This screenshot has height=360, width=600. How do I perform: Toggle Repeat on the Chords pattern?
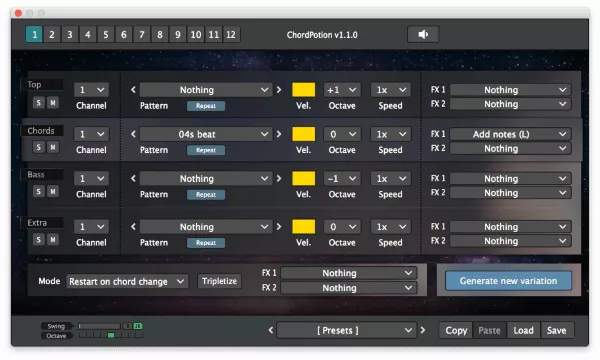[206, 150]
